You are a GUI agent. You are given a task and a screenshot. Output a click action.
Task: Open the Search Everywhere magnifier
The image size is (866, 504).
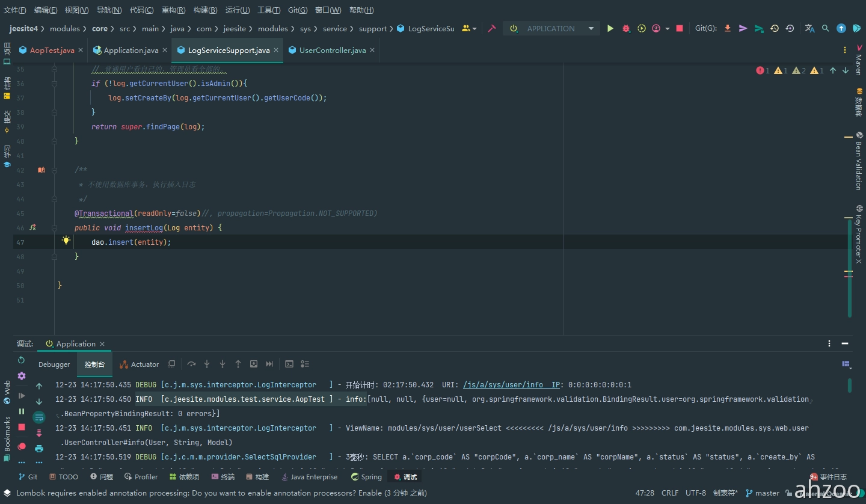pos(826,28)
